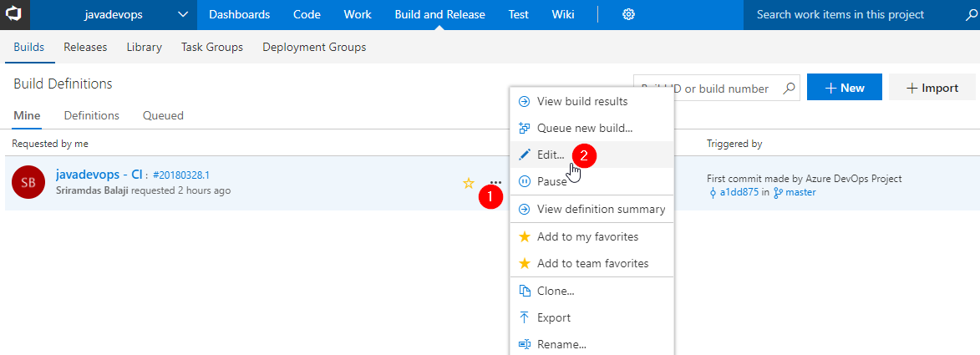
Task: Choose Clone... from context menu
Action: [592, 291]
